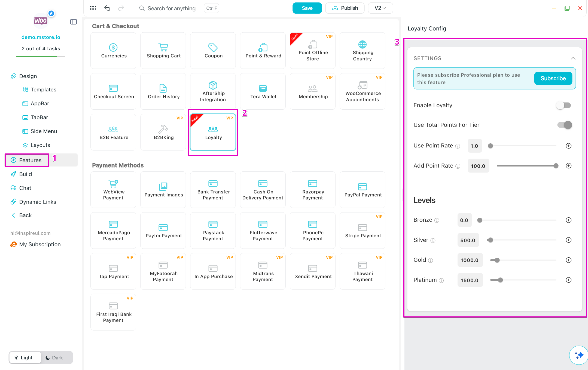Toggle the Enable Loyalty switch
This screenshot has width=588, height=370.
click(563, 105)
